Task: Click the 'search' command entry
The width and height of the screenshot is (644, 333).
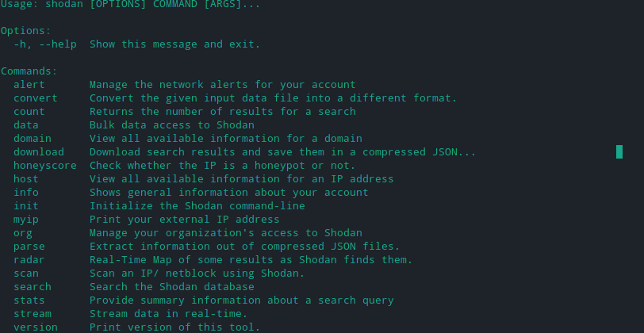Action: point(33,287)
